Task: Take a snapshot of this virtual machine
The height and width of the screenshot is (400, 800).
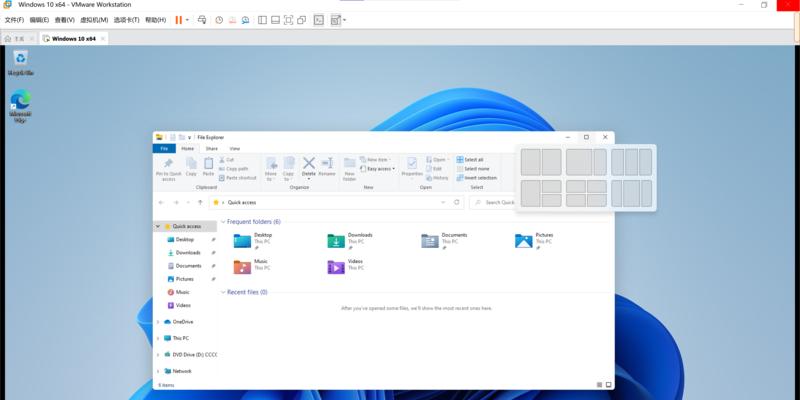Action: 219,20
